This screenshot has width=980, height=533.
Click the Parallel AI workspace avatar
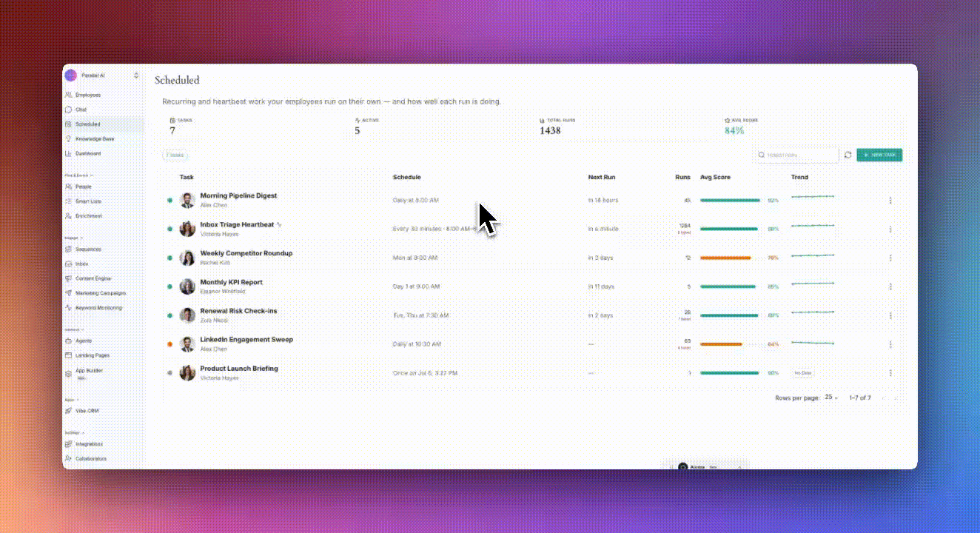71,76
